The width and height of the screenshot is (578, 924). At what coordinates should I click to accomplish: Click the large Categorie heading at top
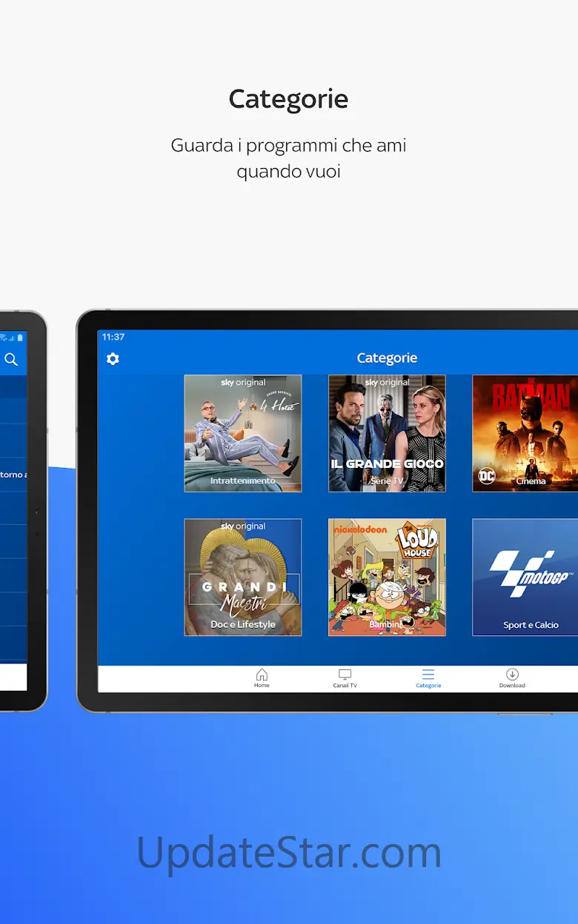[x=288, y=99]
